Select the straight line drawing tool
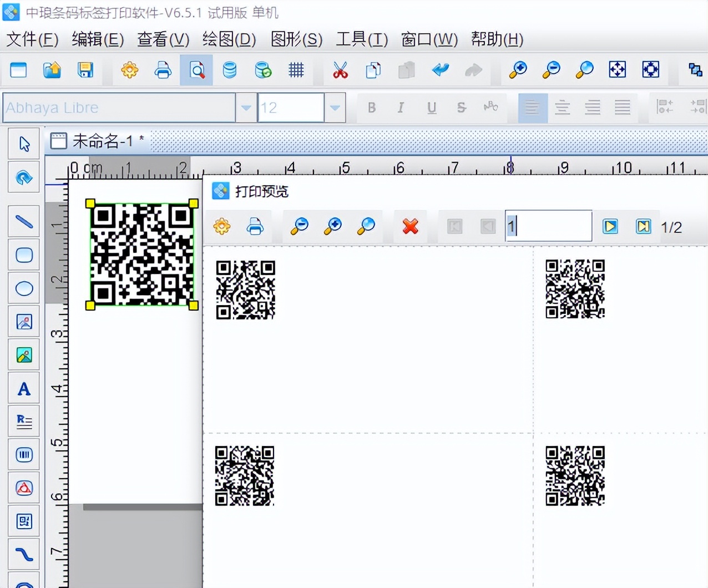 click(24, 222)
